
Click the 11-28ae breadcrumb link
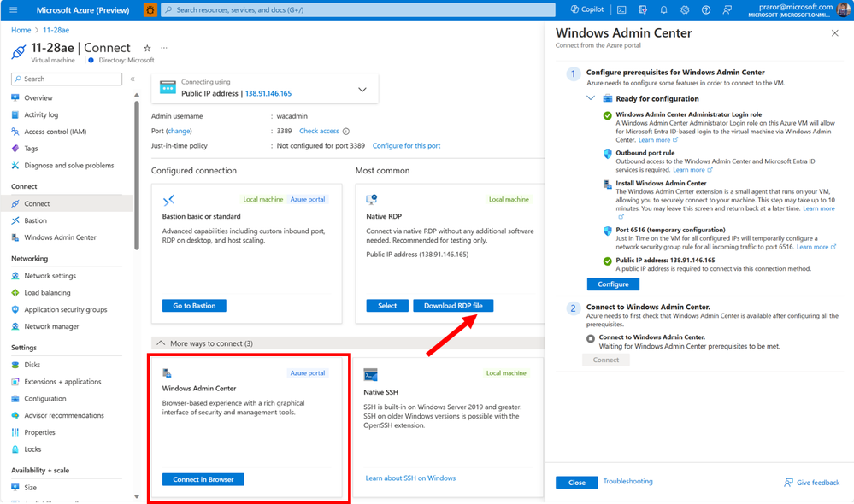(56, 30)
